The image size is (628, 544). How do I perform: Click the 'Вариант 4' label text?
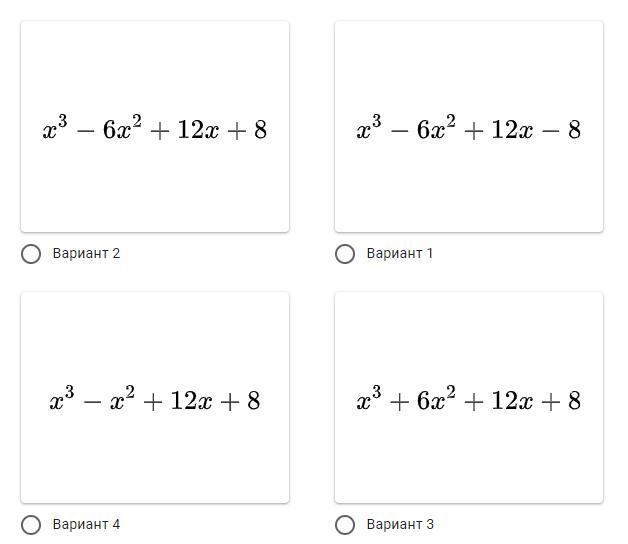86,525
